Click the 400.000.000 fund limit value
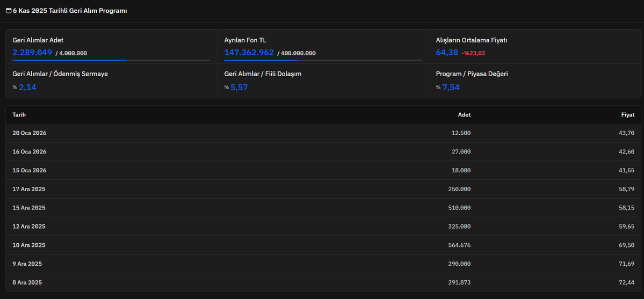Viewport: 644px width, 299px height. click(x=298, y=53)
